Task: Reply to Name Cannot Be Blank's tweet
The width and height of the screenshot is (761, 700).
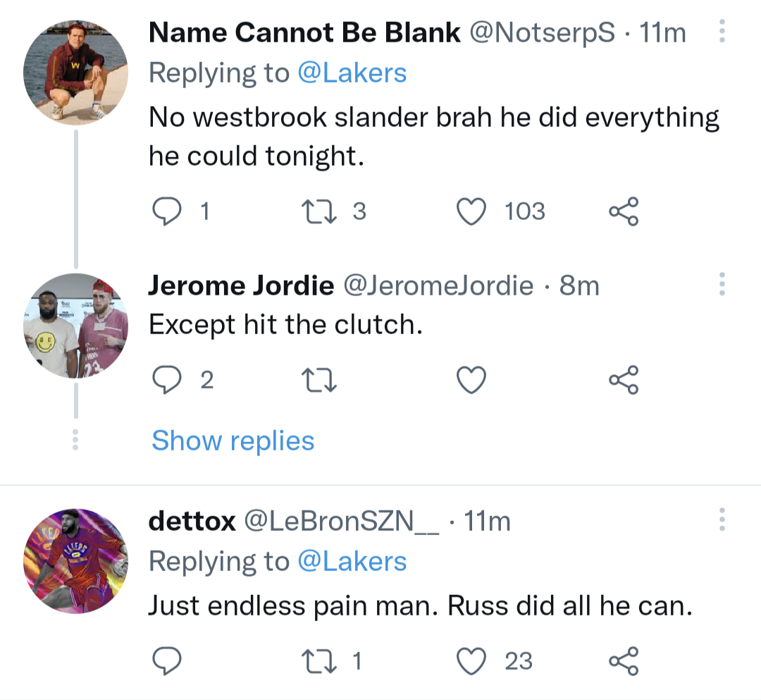Action: pyautogui.click(x=167, y=211)
